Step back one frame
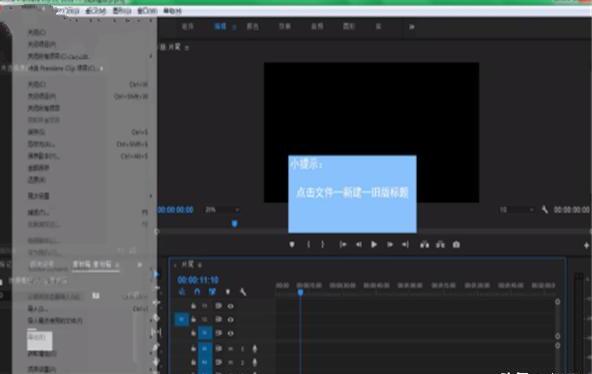 [359, 245]
